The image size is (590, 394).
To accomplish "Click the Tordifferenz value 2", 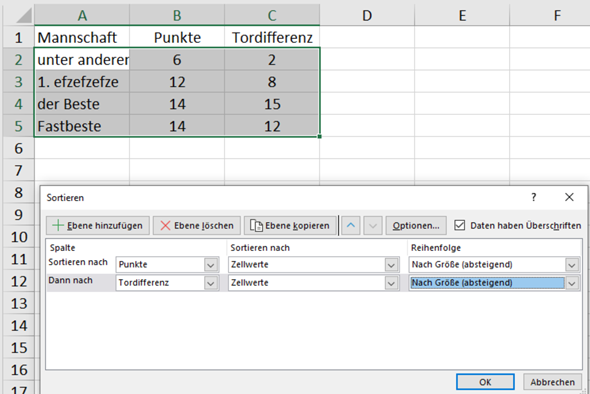I will pyautogui.click(x=272, y=59).
